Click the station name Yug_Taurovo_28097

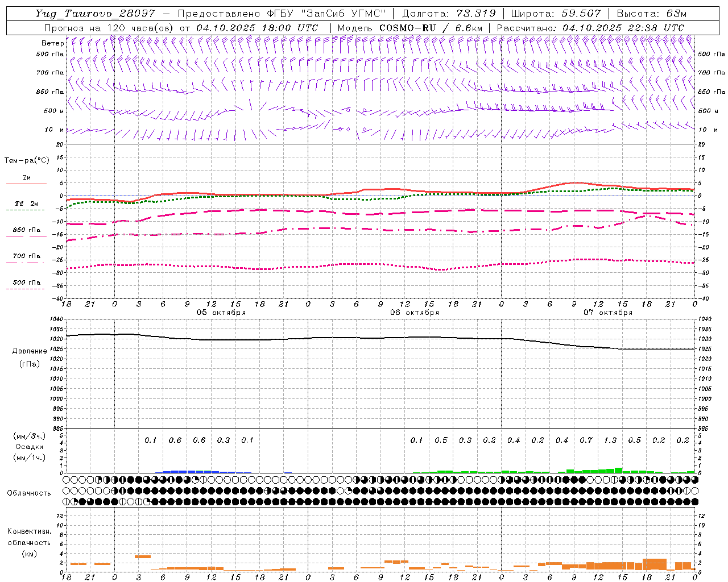tap(95, 14)
